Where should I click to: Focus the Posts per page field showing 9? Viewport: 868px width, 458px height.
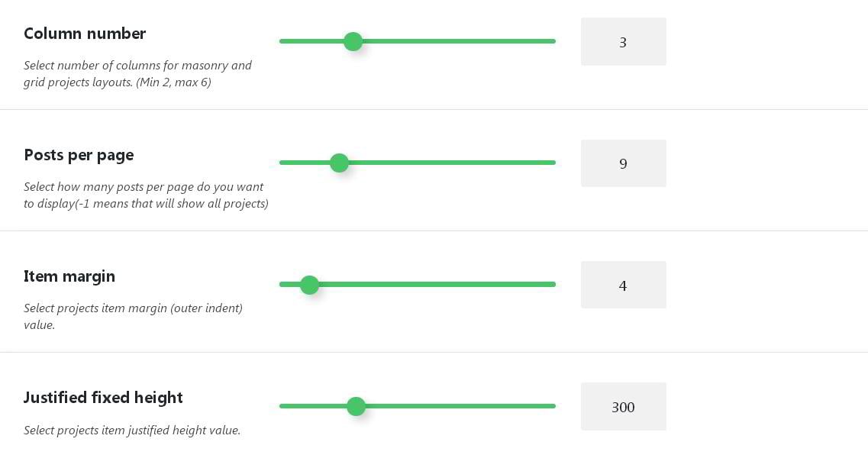click(x=623, y=163)
